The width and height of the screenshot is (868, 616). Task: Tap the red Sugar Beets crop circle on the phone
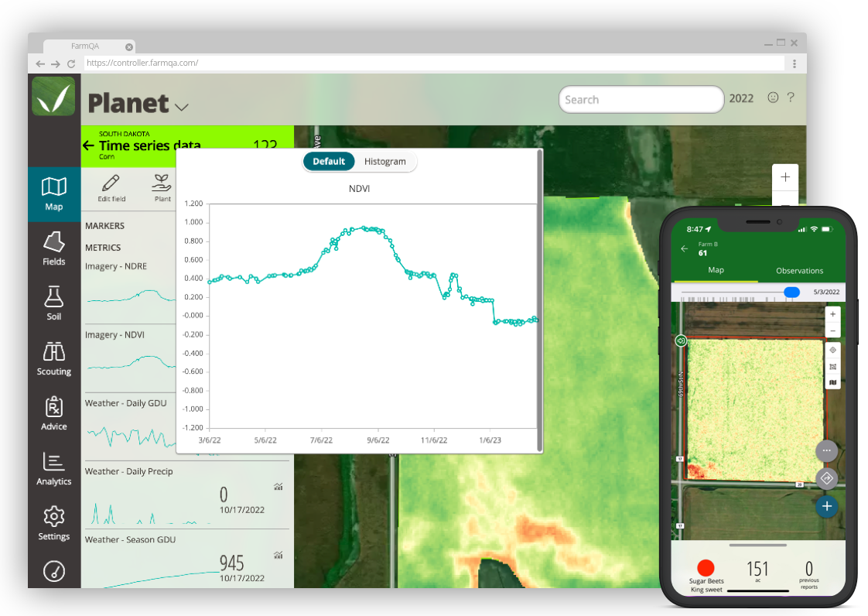click(x=706, y=568)
